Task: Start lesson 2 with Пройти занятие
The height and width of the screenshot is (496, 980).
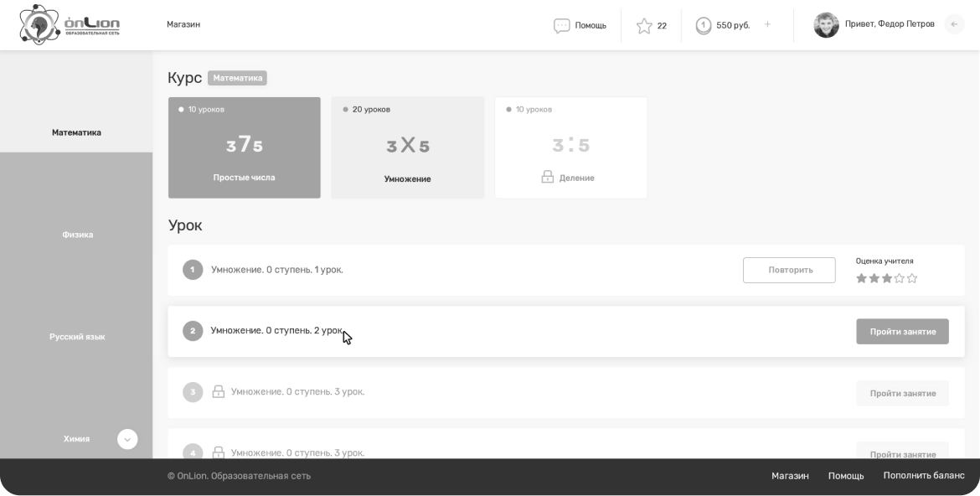Action: [902, 332]
